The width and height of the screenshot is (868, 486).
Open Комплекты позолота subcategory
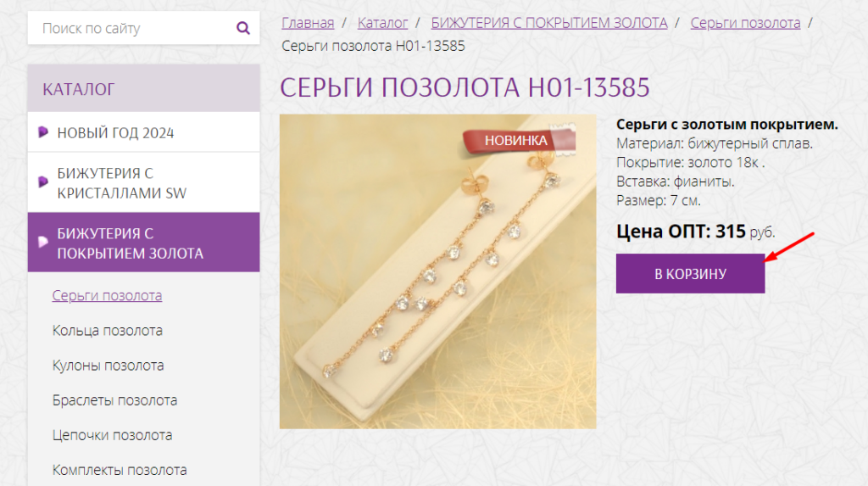(120, 470)
